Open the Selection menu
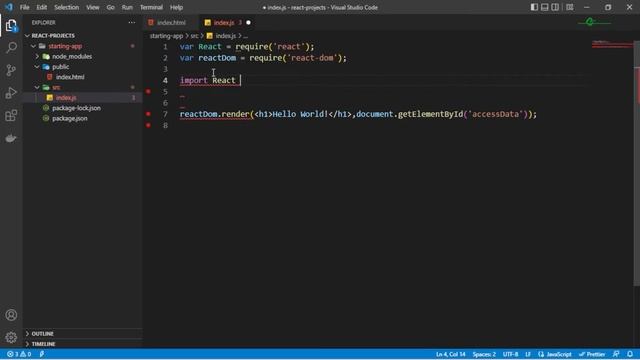 click(x=67, y=7)
